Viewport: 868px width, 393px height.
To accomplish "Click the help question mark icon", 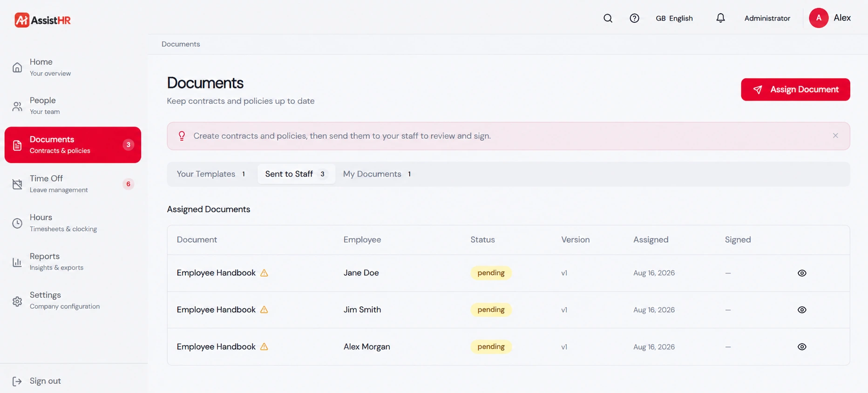I will 634,18.
